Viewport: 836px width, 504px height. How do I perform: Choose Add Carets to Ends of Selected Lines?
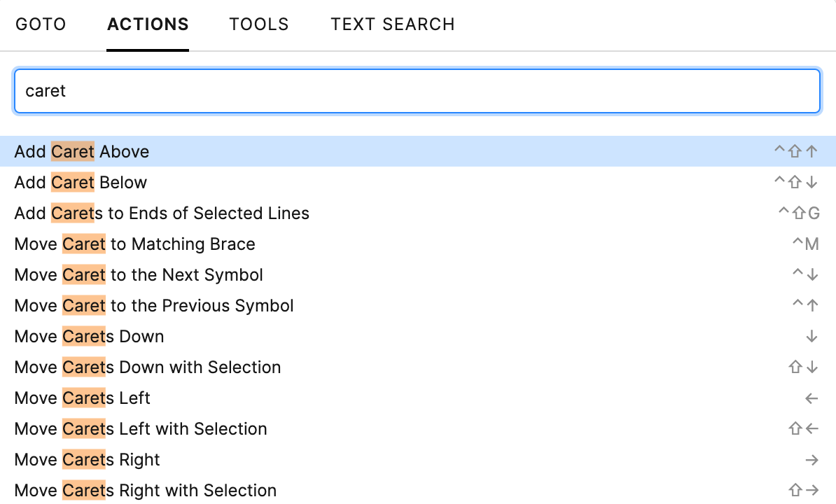click(x=162, y=213)
